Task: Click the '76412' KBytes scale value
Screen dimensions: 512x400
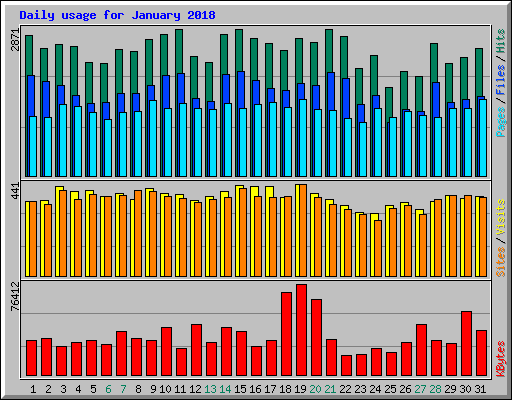Action: (15, 296)
